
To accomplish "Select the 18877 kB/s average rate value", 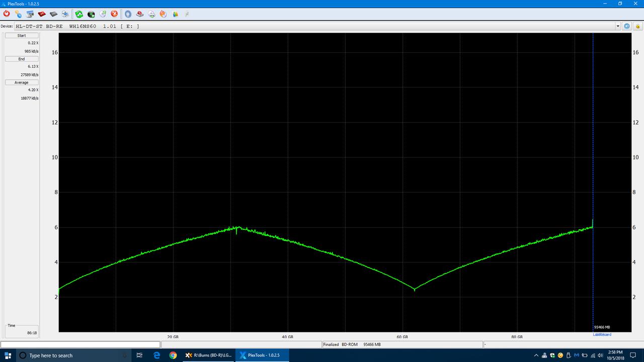I will pyautogui.click(x=30, y=98).
